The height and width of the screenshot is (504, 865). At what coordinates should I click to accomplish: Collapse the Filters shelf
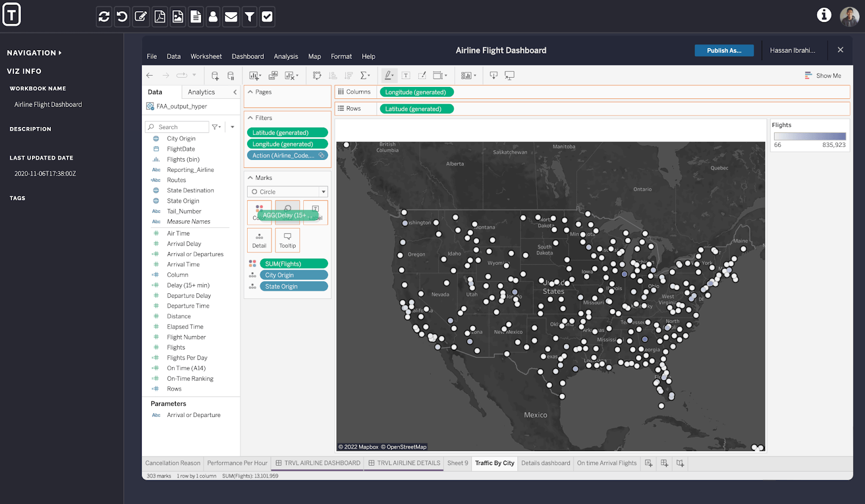[250, 117]
